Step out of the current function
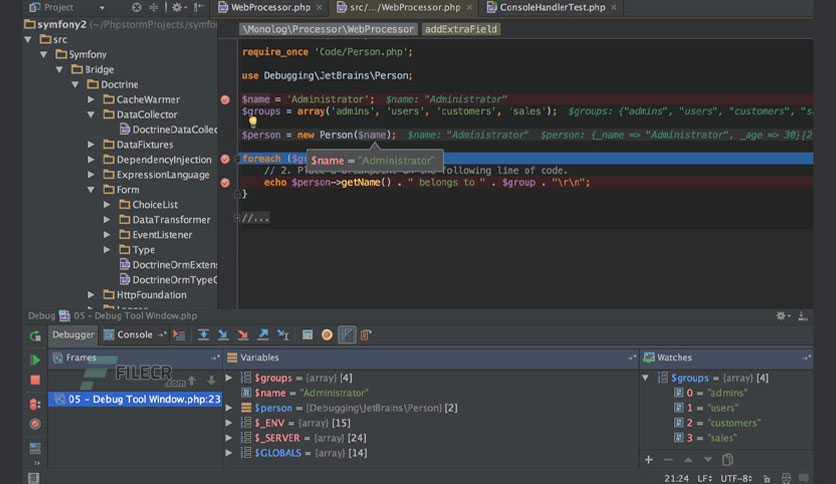Viewport: 836px width, 484px height. 263,335
